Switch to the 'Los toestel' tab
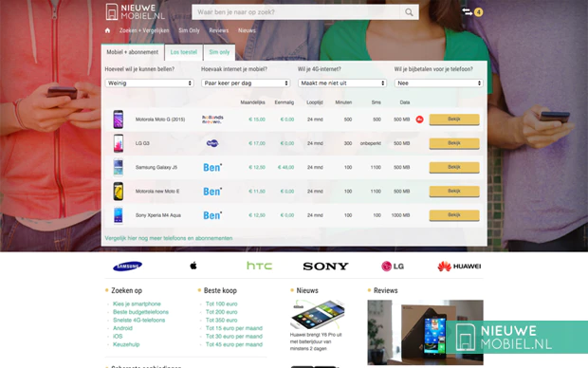The width and height of the screenshot is (588, 368). [x=184, y=52]
